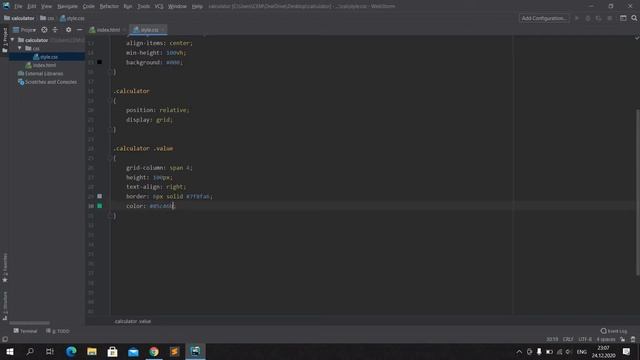Click the green color swatch in gutter
The image size is (640, 360).
click(x=100, y=206)
